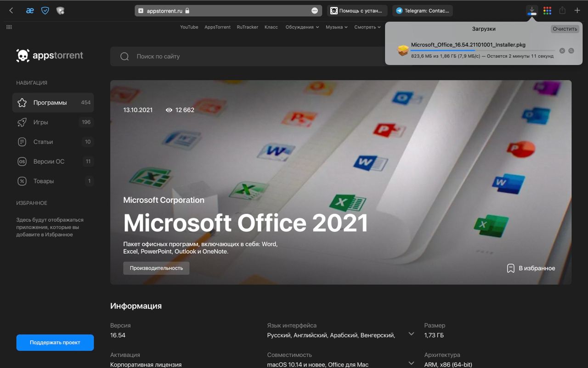Viewport: 588px width, 368px height.
Task: Open the favorites grid icon
Action: [x=9, y=27]
